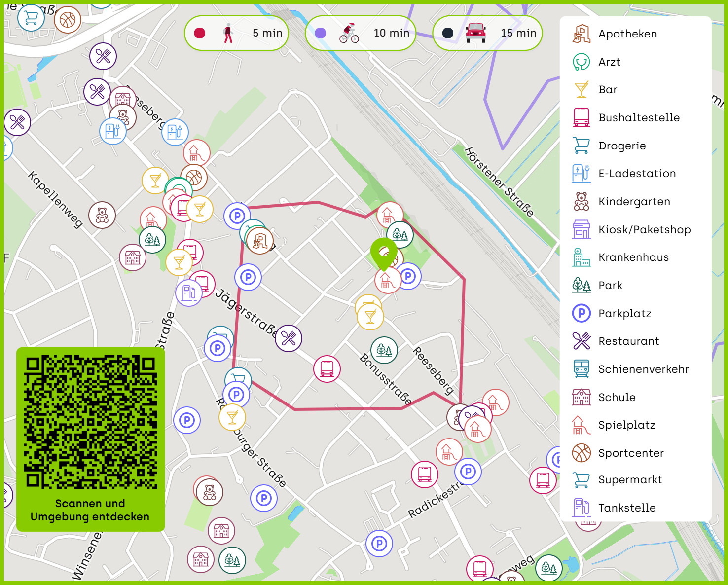Click the Jägerstraße street label
The height and width of the screenshot is (585, 728).
[x=247, y=313]
